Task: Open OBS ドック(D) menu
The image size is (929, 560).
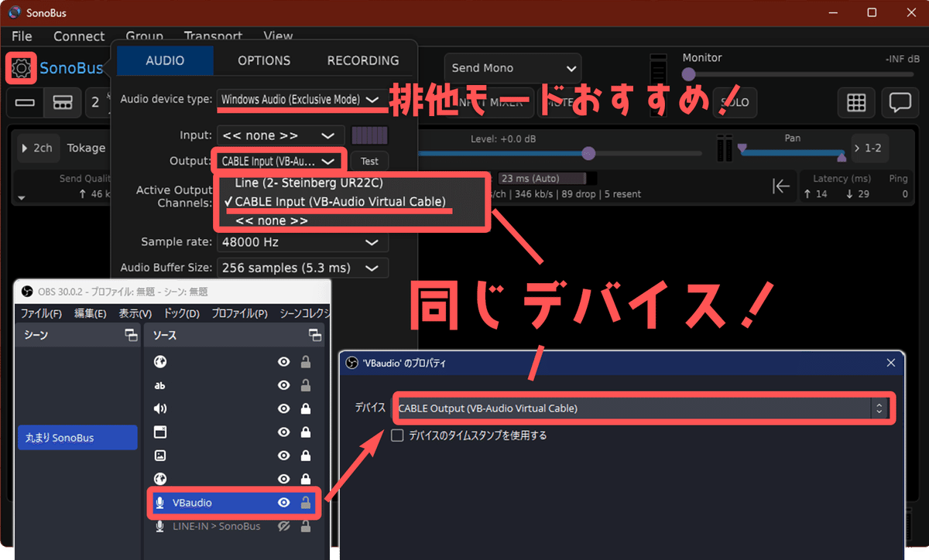Action: click(182, 313)
